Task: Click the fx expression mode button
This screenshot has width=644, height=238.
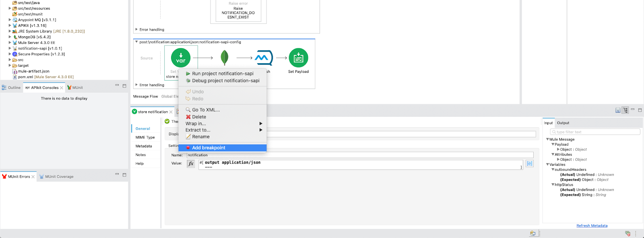Action: pos(191,163)
